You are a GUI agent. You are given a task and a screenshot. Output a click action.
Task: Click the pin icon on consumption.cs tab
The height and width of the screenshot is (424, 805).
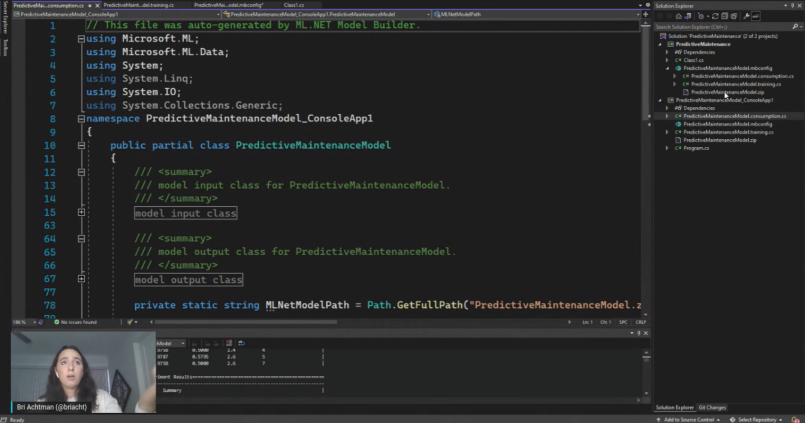(90, 5)
